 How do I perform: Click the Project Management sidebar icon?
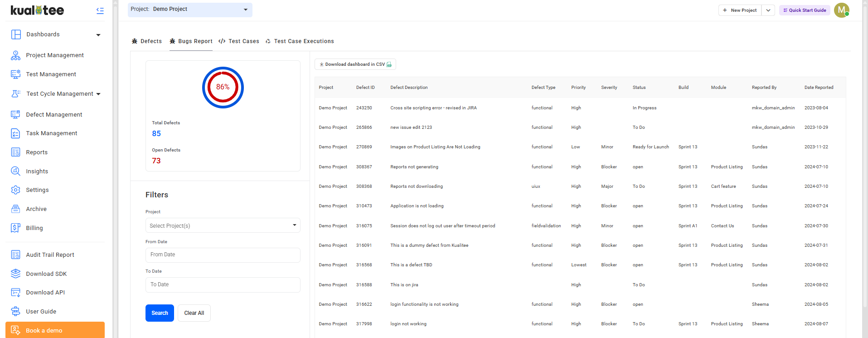pyautogui.click(x=15, y=55)
